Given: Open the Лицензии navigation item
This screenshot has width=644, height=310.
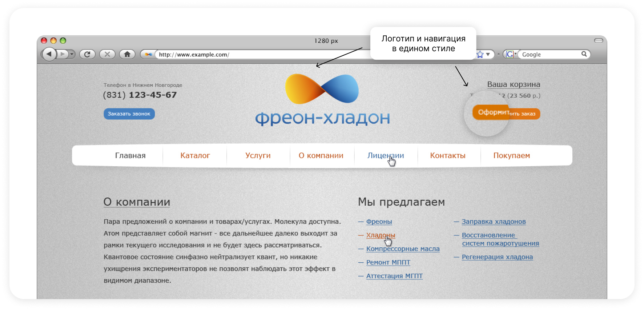Looking at the screenshot, I should click(386, 155).
